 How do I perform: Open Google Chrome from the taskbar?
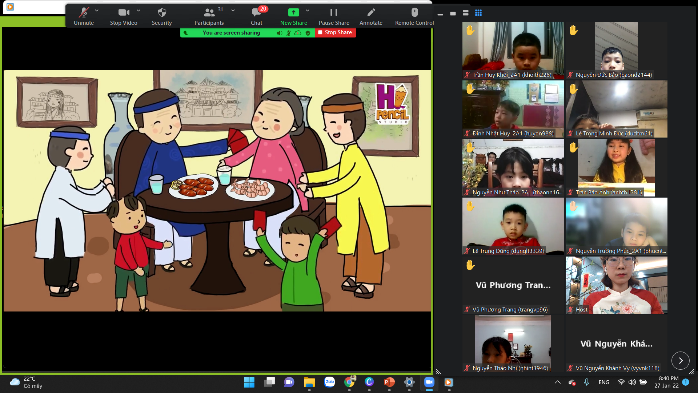pyautogui.click(x=349, y=382)
